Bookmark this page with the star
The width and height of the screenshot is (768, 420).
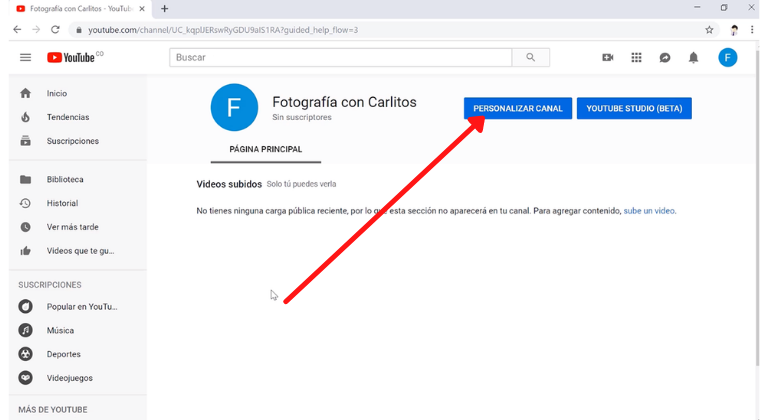click(x=709, y=30)
